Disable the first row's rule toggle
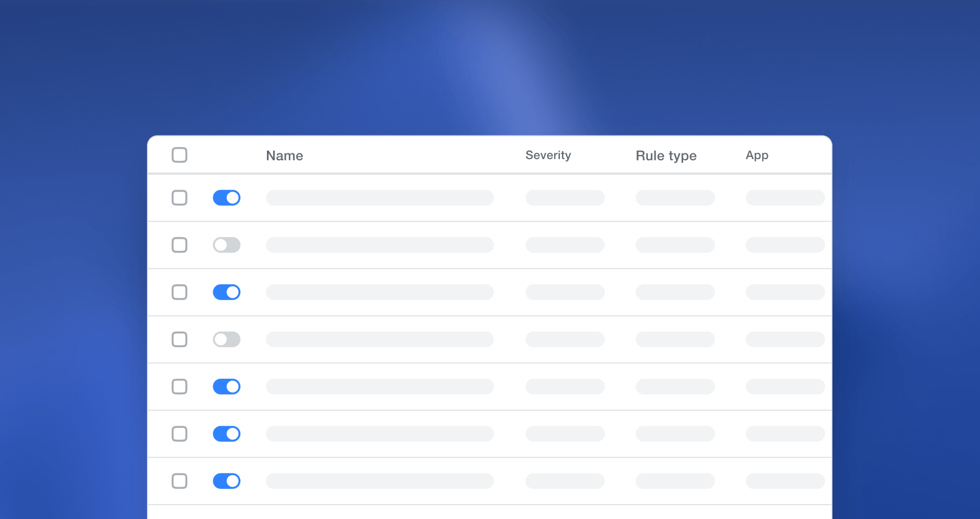Screen dimensions: 980x519 point(227,198)
